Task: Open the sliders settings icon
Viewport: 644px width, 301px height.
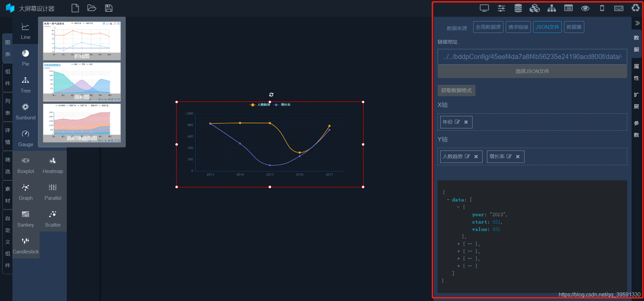Action: pyautogui.click(x=501, y=8)
